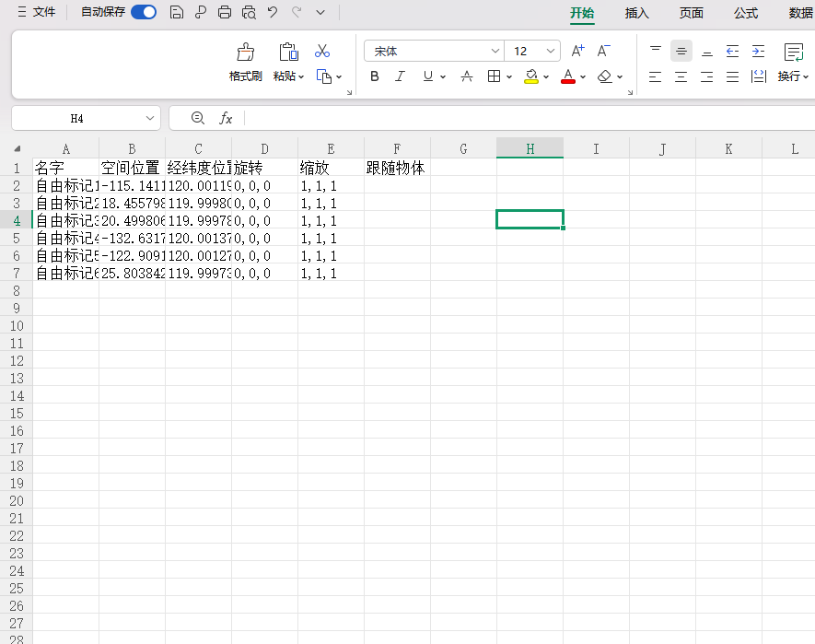The height and width of the screenshot is (644, 815).
Task: Open the 公式 (Formulas) tab
Action: coord(746,13)
